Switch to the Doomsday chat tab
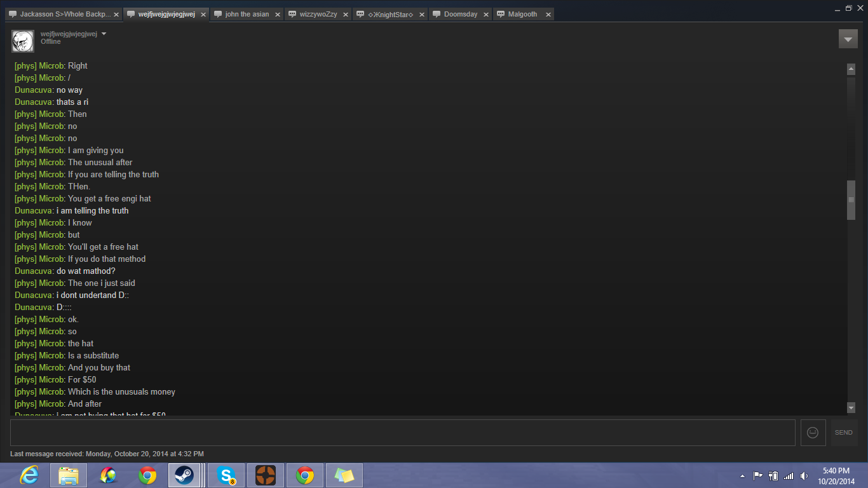 coord(461,14)
